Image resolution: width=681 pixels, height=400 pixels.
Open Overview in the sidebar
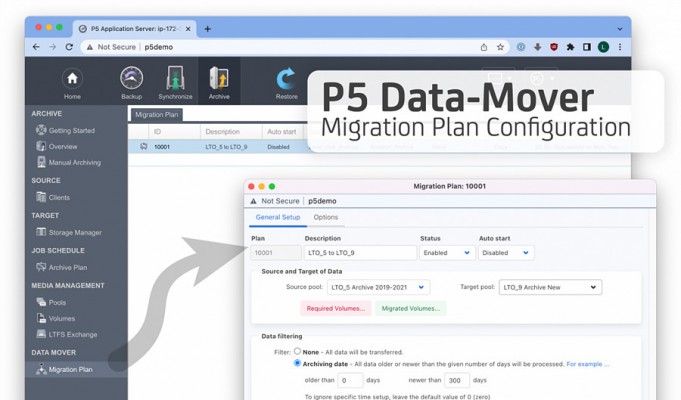[x=57, y=146]
